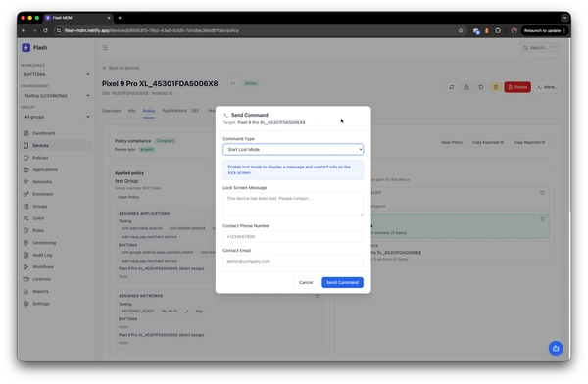Click Open Policy button at top right

click(x=452, y=142)
